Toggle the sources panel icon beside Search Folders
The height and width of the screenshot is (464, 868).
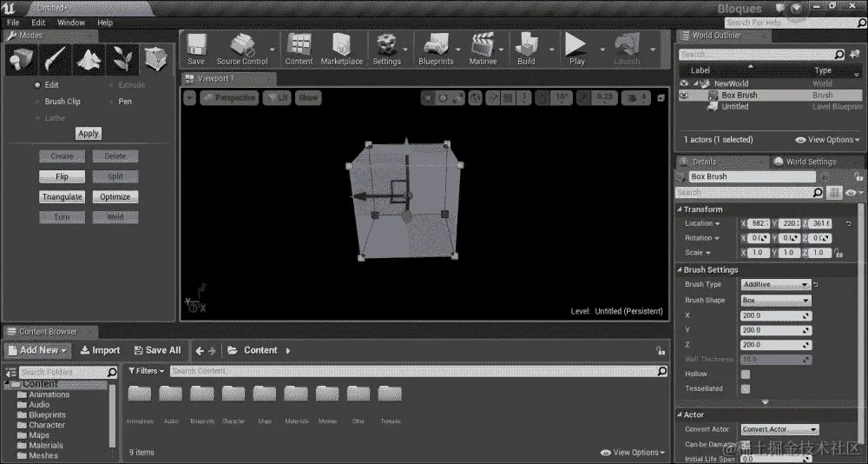point(10,372)
